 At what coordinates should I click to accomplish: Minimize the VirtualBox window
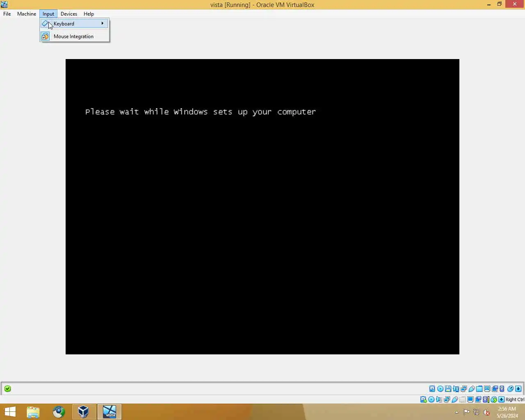click(x=489, y=5)
